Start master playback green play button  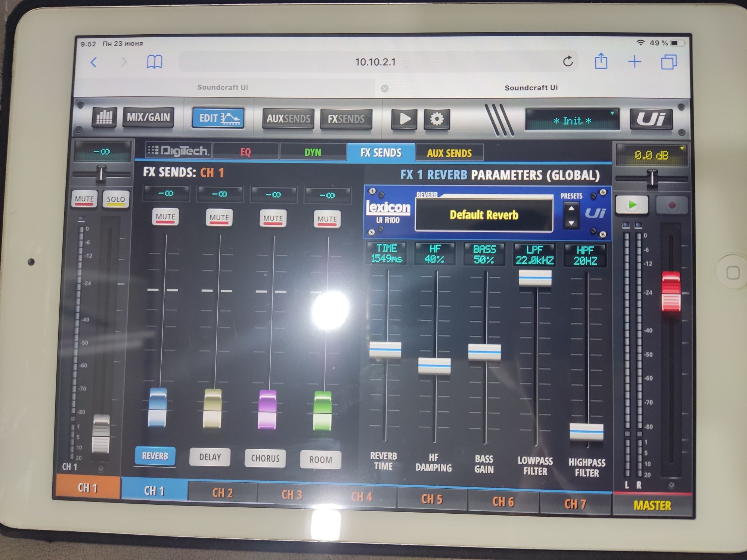(x=632, y=205)
